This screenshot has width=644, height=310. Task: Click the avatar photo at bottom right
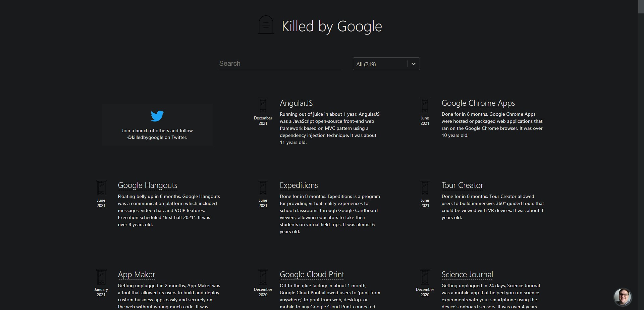623,297
